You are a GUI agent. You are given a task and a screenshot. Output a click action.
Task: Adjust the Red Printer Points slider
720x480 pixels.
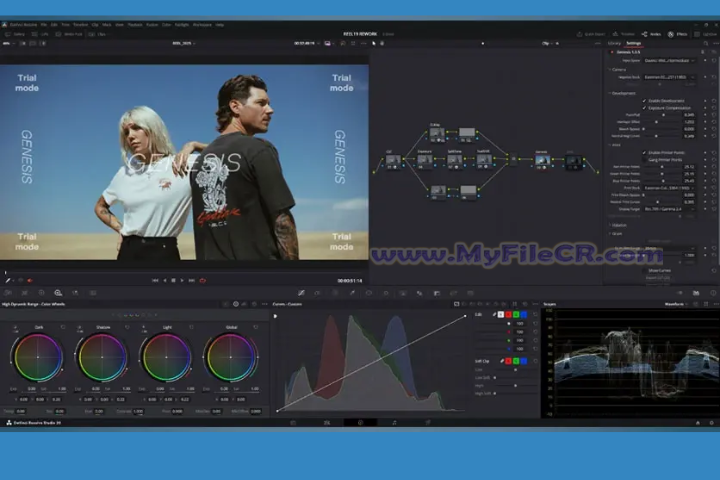661,167
